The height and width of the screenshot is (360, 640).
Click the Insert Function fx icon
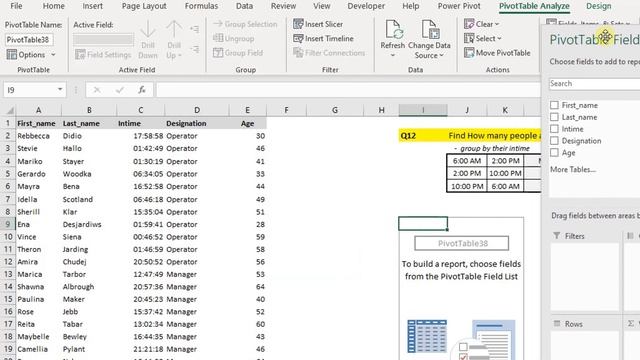click(x=142, y=90)
